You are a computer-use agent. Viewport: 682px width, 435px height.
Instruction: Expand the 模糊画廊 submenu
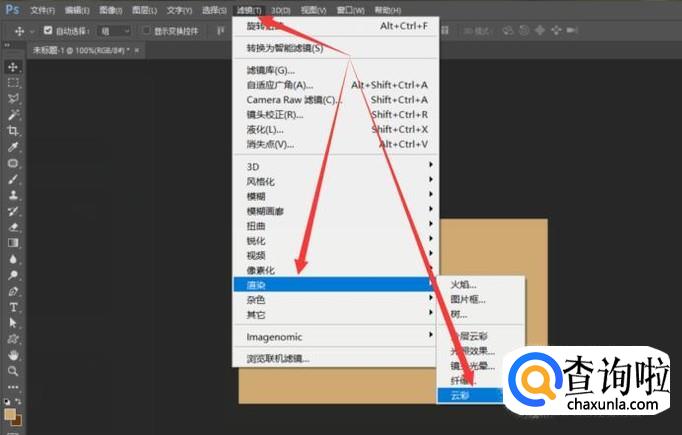[x=335, y=211]
